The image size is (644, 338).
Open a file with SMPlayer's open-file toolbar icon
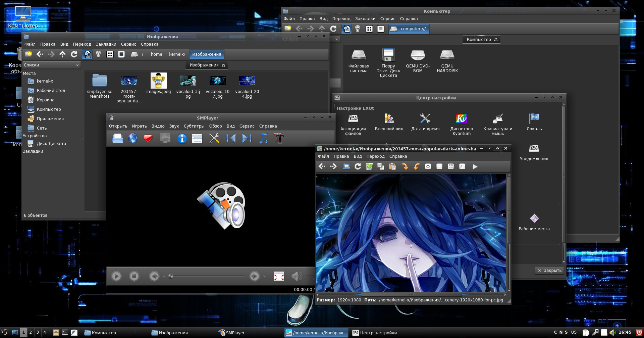117,138
